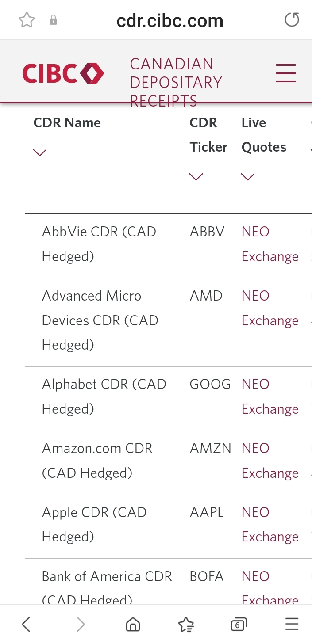Sort by CDR Ticker chevron
Screen dimensions: 312x644
tap(196, 177)
